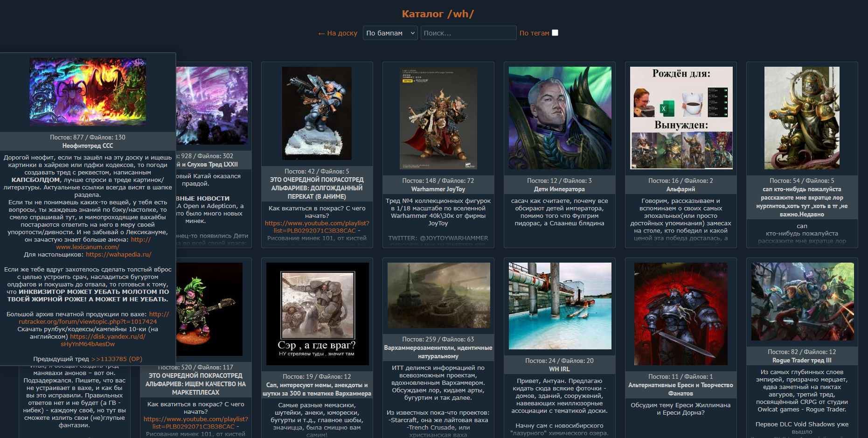Viewport: 868px width, 438px height.
Task: Open the Дети Императора portrait thumbnail
Action: click(x=560, y=118)
